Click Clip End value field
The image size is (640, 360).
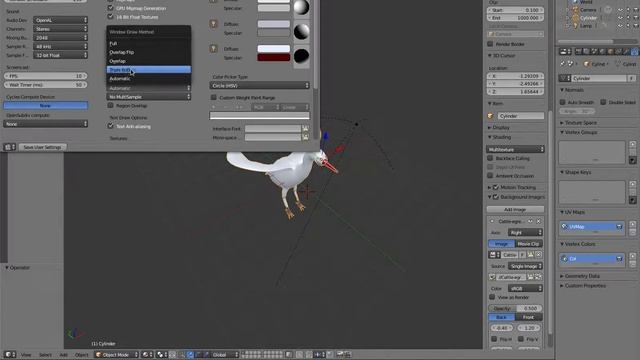coord(515,18)
